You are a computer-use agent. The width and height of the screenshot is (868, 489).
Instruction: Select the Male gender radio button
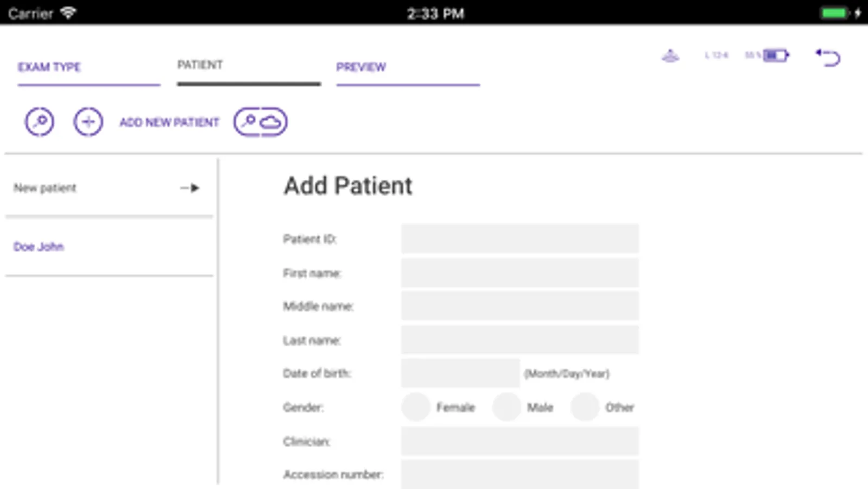pyautogui.click(x=506, y=407)
